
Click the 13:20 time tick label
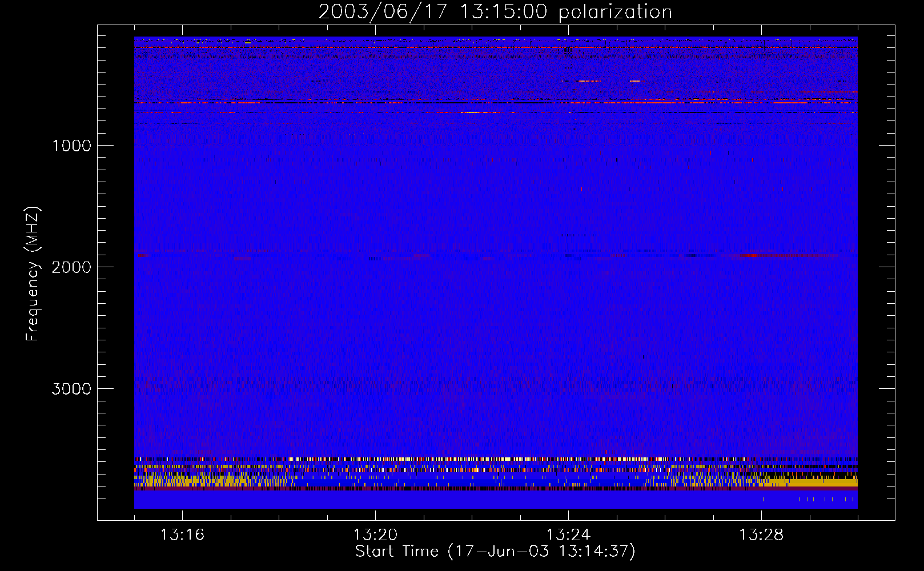tap(375, 535)
